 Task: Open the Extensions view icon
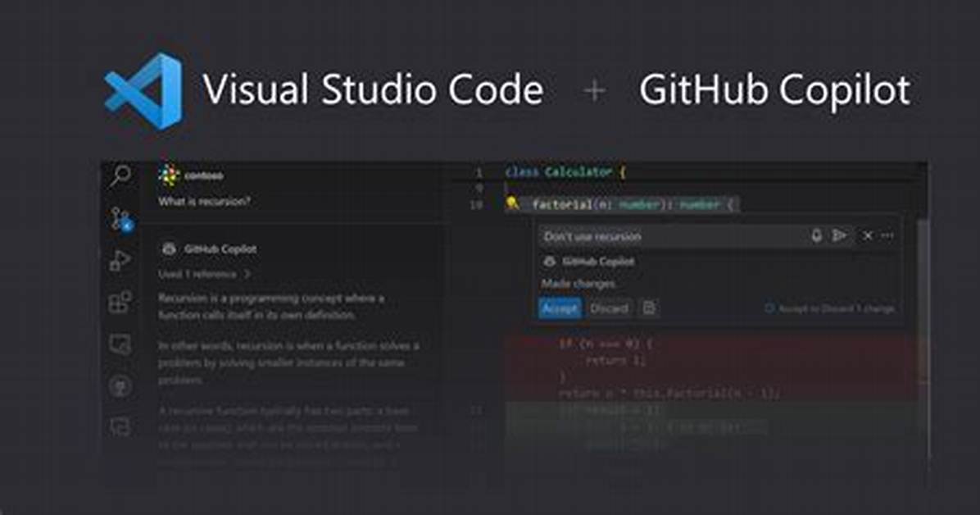[x=120, y=303]
